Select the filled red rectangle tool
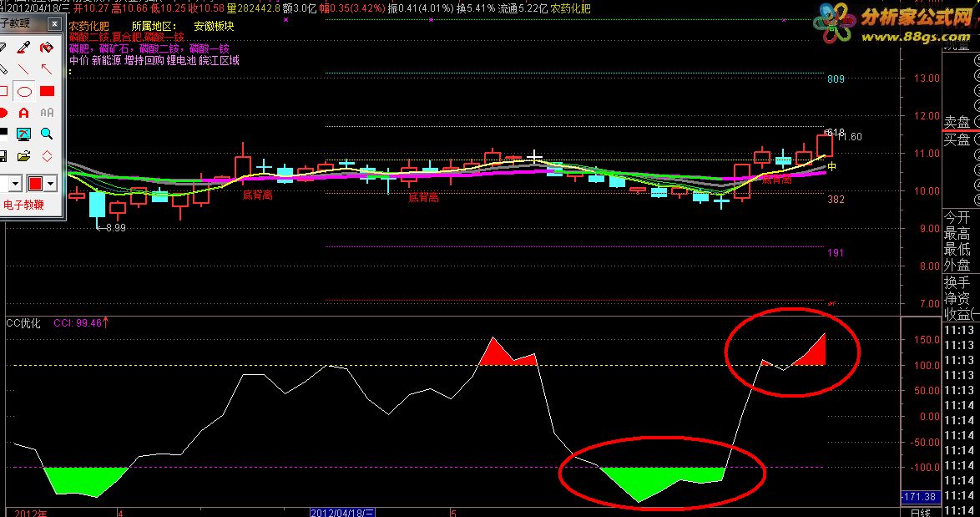The width and height of the screenshot is (980, 517). pyautogui.click(x=46, y=92)
